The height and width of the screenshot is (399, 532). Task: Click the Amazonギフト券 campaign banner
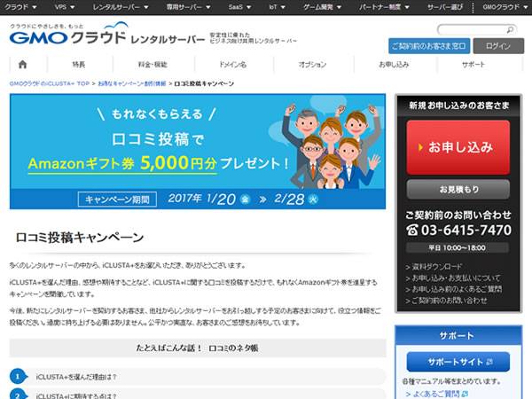pyautogui.click(x=198, y=152)
